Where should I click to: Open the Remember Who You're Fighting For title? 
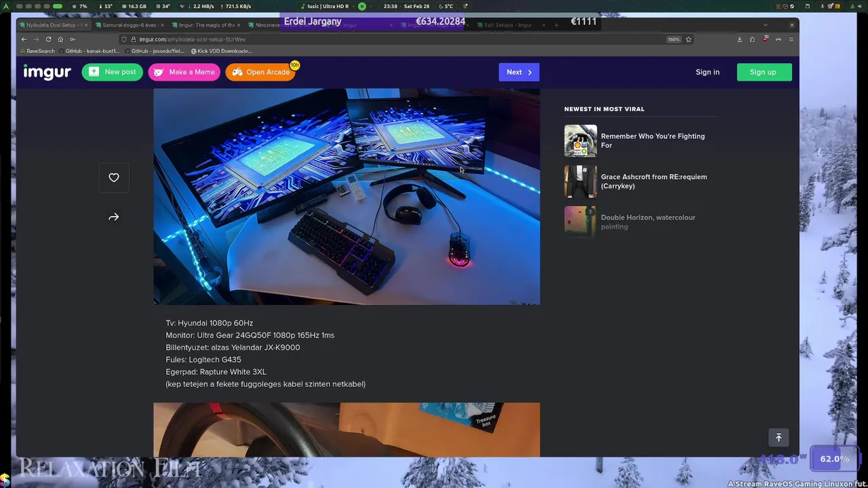(652, 140)
